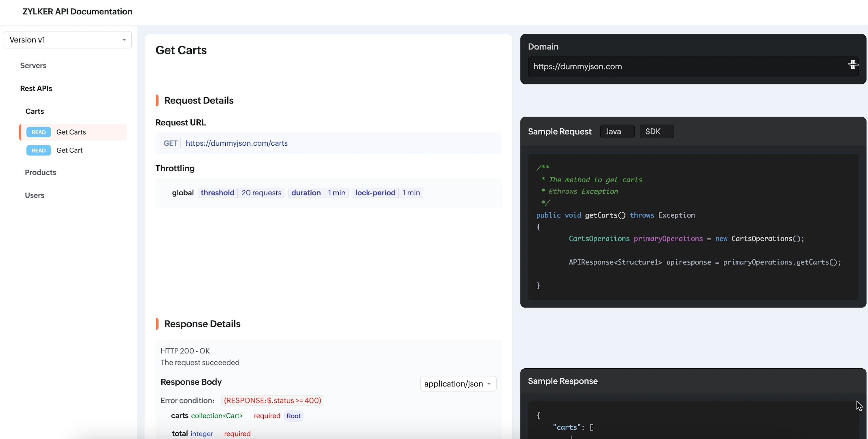Click the required label in carts row
Screen dimensions: 868x439
click(x=267, y=416)
